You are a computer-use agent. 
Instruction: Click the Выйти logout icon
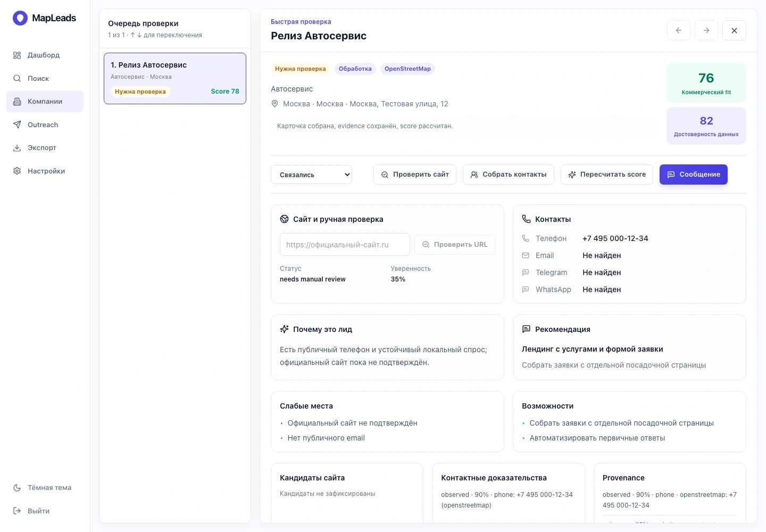pyautogui.click(x=17, y=511)
